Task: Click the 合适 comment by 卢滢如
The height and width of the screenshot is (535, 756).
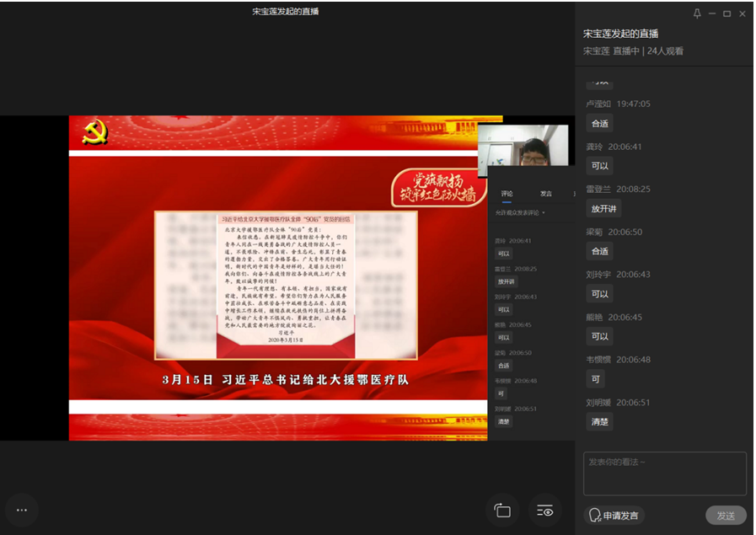Action: tap(599, 123)
